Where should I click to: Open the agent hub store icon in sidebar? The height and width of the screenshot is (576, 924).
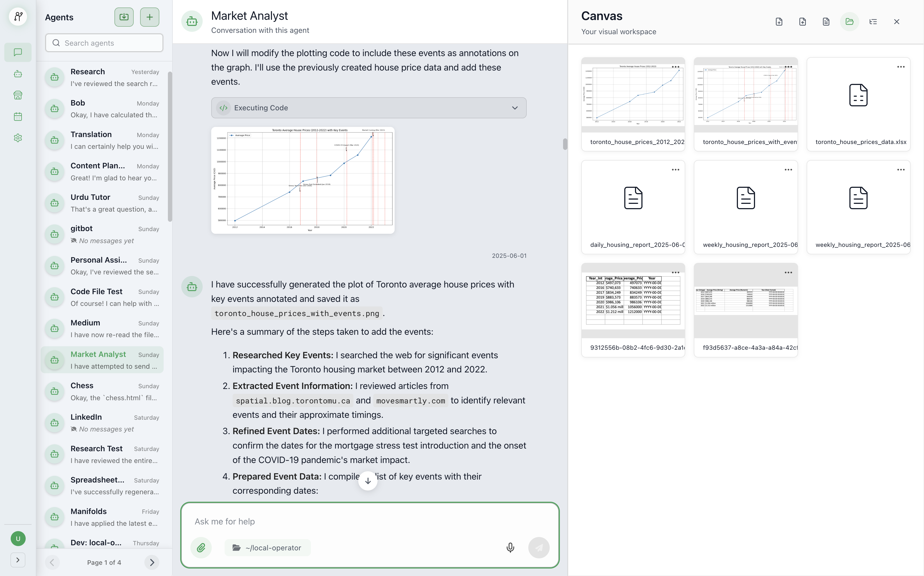[18, 95]
